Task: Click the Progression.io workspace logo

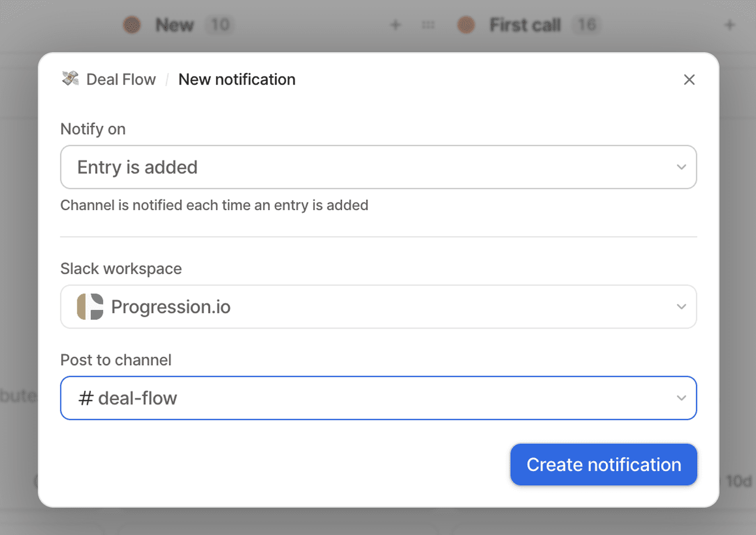Action: [x=90, y=306]
